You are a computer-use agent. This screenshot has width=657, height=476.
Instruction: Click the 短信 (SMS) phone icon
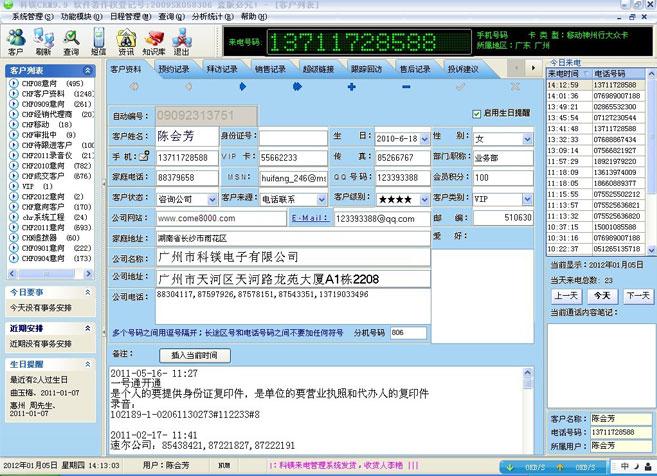(x=98, y=40)
